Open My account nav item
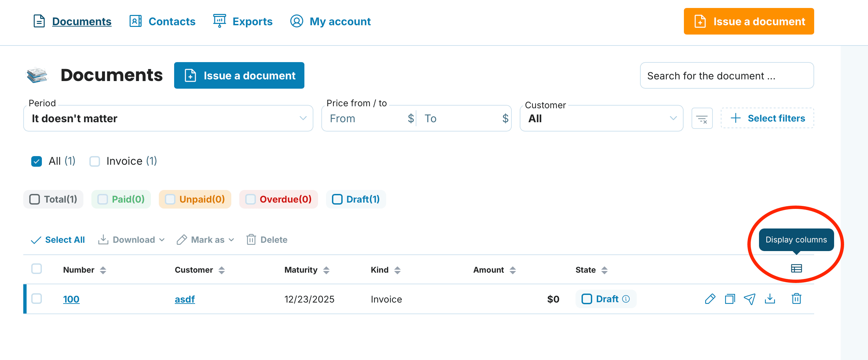This screenshot has height=360, width=868. (x=330, y=21)
